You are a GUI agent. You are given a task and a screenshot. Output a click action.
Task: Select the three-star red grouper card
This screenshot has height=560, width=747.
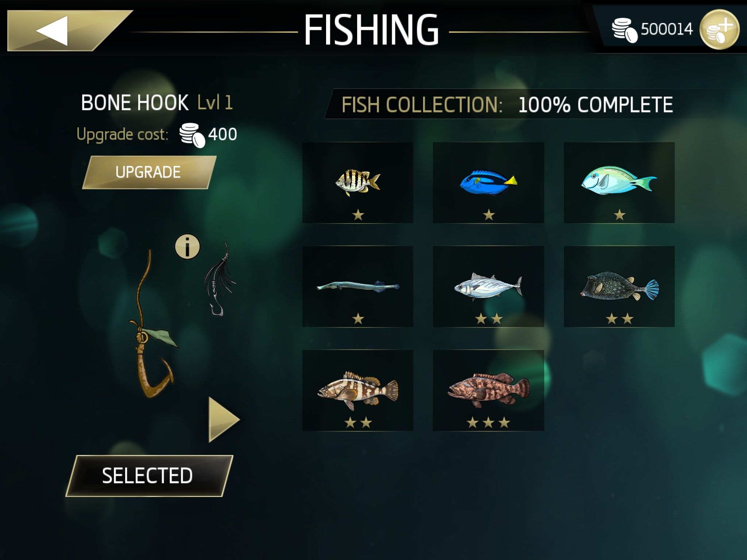tap(488, 390)
